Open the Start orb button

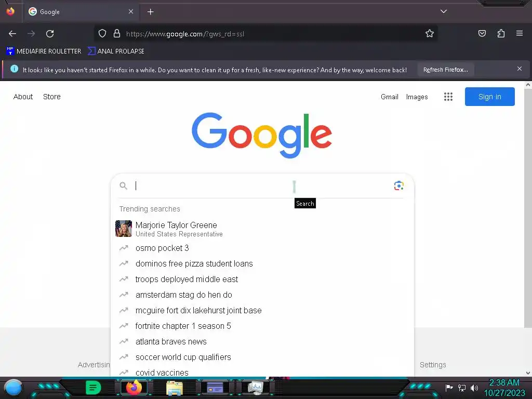(14, 388)
